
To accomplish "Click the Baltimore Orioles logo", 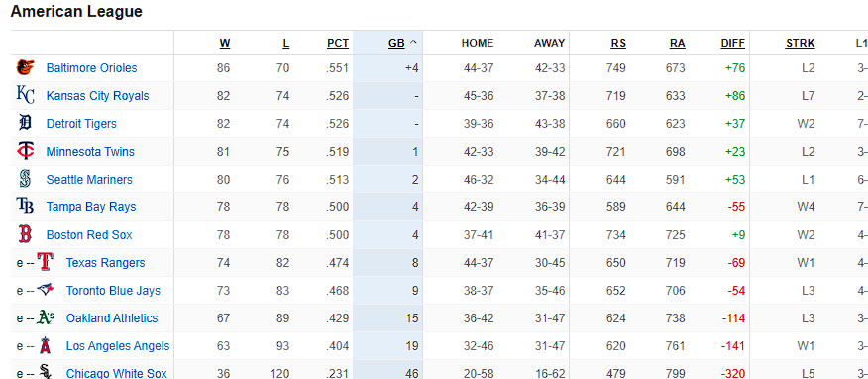I will coord(26,67).
